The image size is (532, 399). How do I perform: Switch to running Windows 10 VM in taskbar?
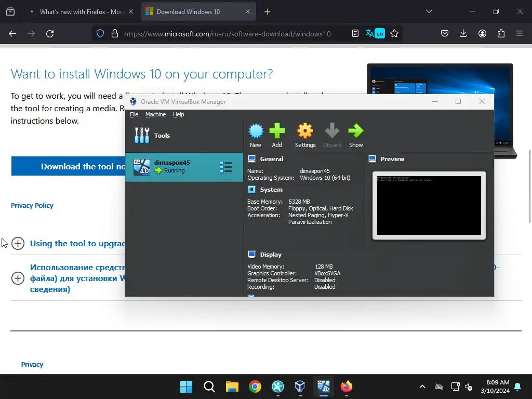pos(323,387)
